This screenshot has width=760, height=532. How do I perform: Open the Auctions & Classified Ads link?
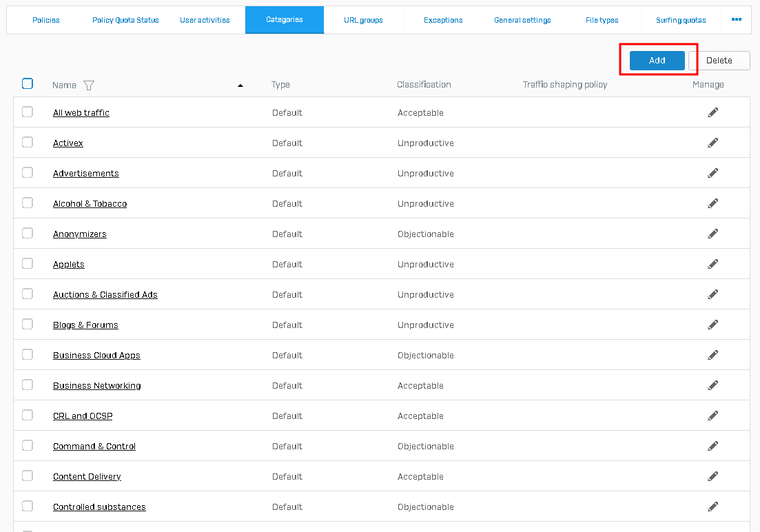105,295
